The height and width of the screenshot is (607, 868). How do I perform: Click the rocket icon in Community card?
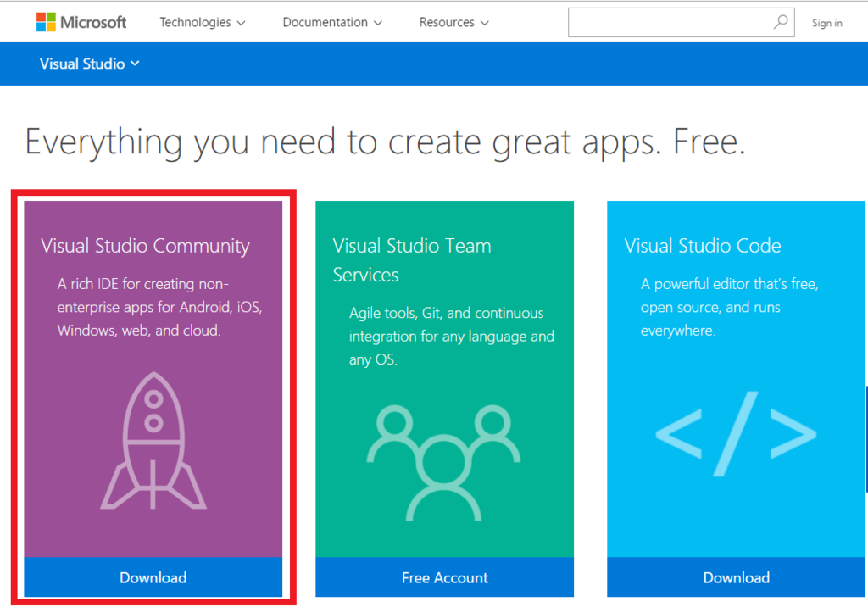point(153,441)
